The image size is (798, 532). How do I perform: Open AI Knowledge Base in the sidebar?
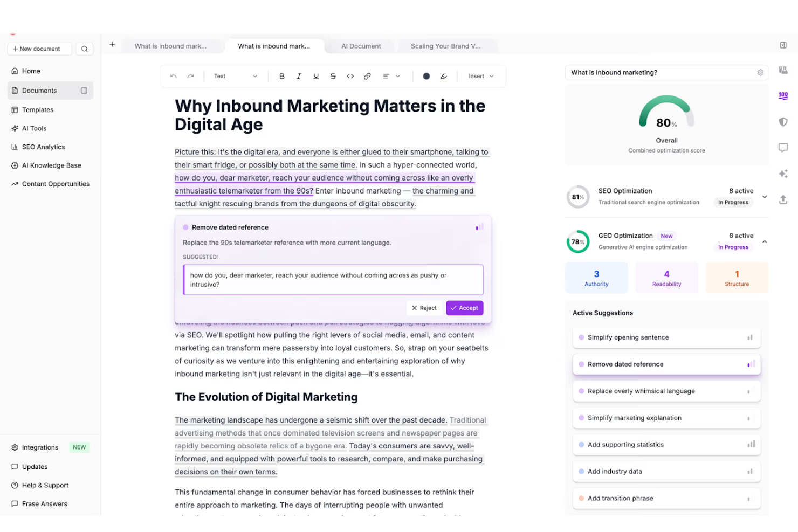[x=50, y=165]
